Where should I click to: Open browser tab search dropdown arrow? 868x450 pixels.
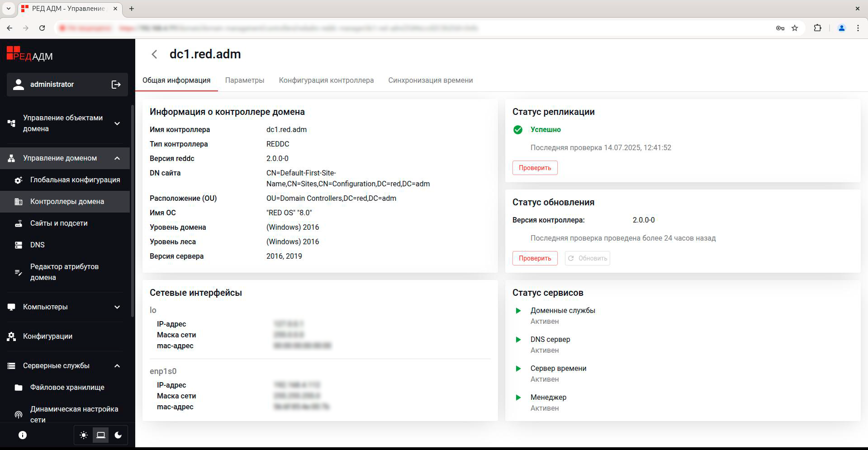(9, 9)
